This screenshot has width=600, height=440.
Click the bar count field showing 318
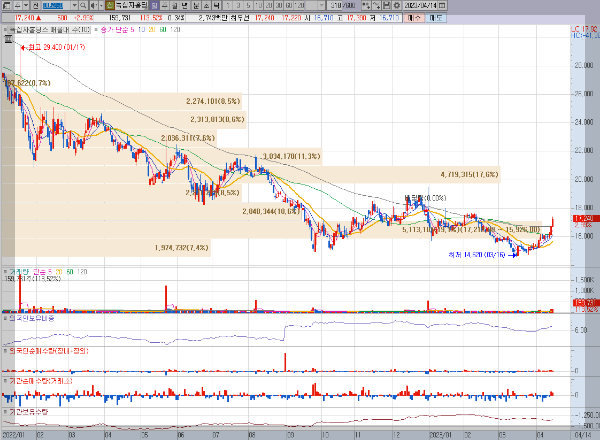pos(334,5)
